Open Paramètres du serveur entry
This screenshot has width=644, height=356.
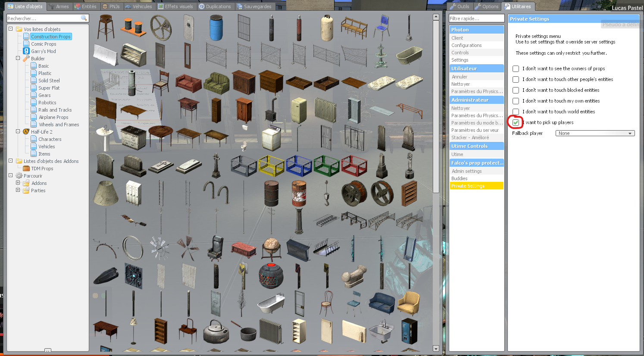476,130
